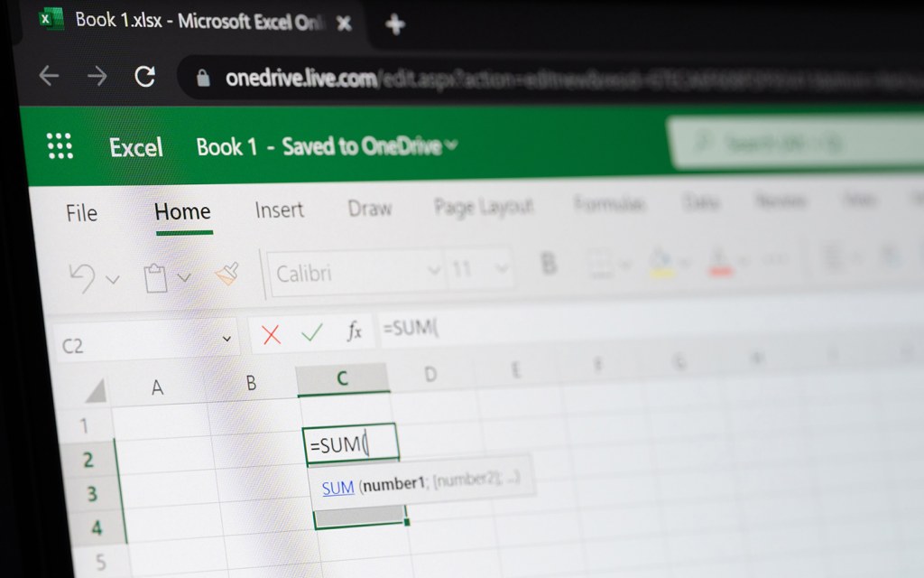Screen dimensions: 924x578
Task: Select column A header
Action: click(157, 387)
